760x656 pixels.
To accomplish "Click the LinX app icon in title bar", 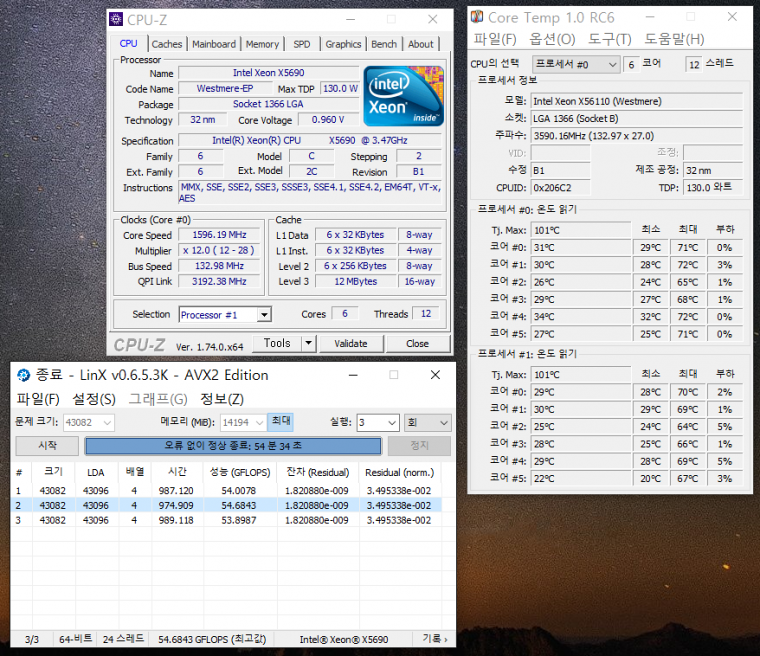I will [x=23, y=375].
